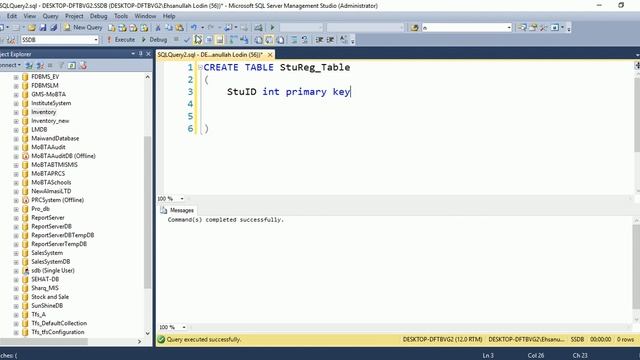The height and width of the screenshot is (360, 640).
Task: Click the Find in Files icon beside search box
Action: click(x=415, y=28)
